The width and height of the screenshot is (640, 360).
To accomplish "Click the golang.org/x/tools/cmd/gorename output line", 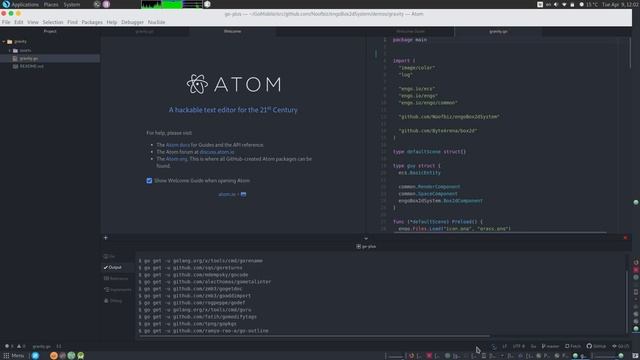I will pos(200,261).
